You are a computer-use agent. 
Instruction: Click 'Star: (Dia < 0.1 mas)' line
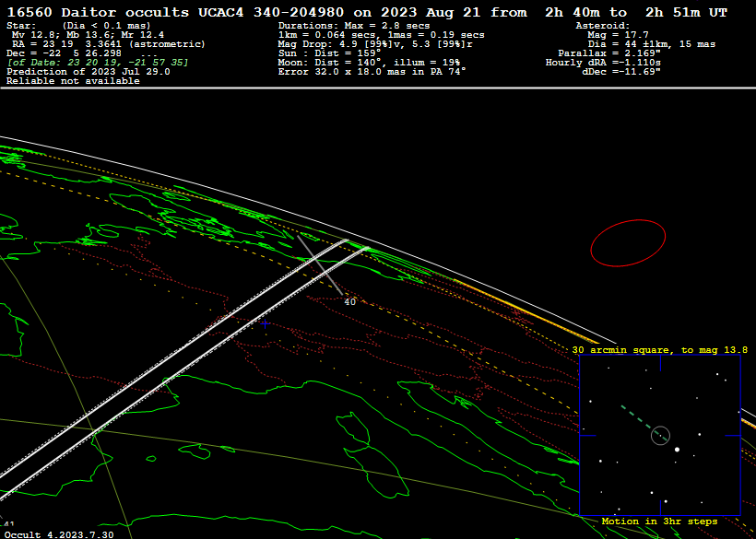click(x=78, y=26)
